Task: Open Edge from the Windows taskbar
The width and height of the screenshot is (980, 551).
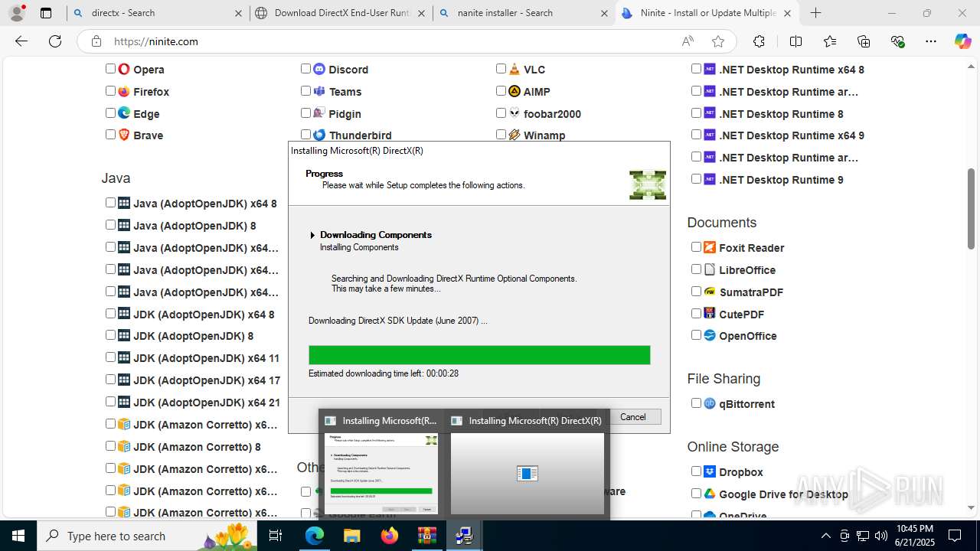Action: pyautogui.click(x=315, y=536)
